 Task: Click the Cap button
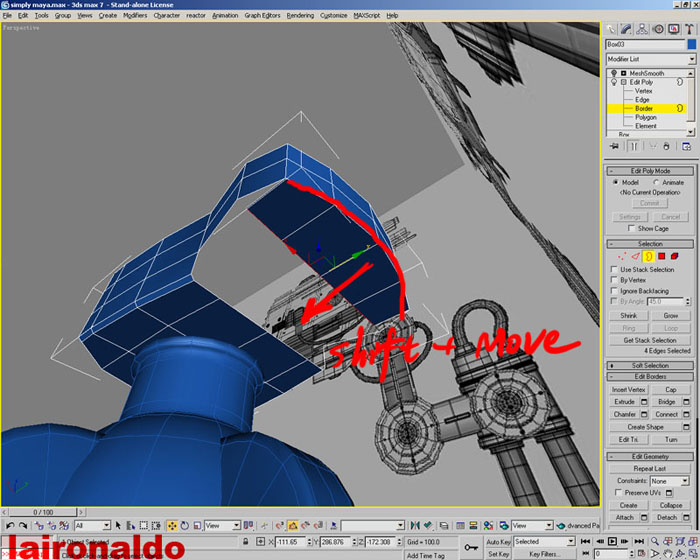(x=671, y=389)
